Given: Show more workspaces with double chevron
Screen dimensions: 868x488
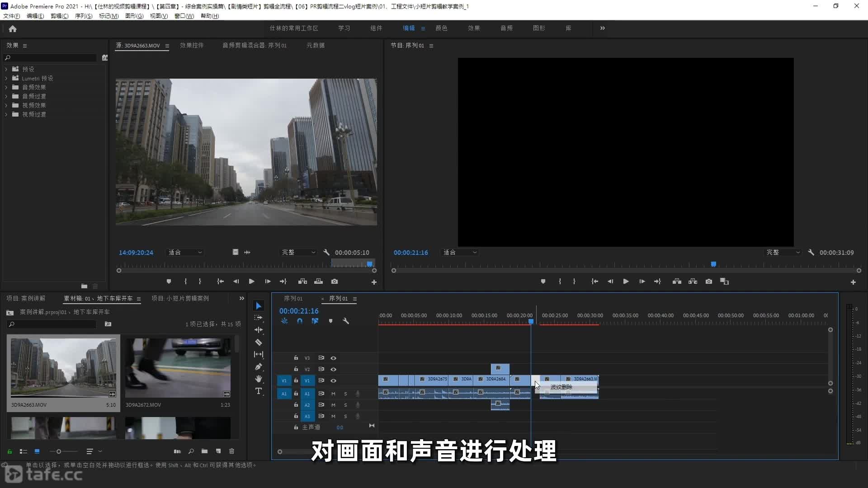Looking at the screenshot, I should tap(602, 28).
